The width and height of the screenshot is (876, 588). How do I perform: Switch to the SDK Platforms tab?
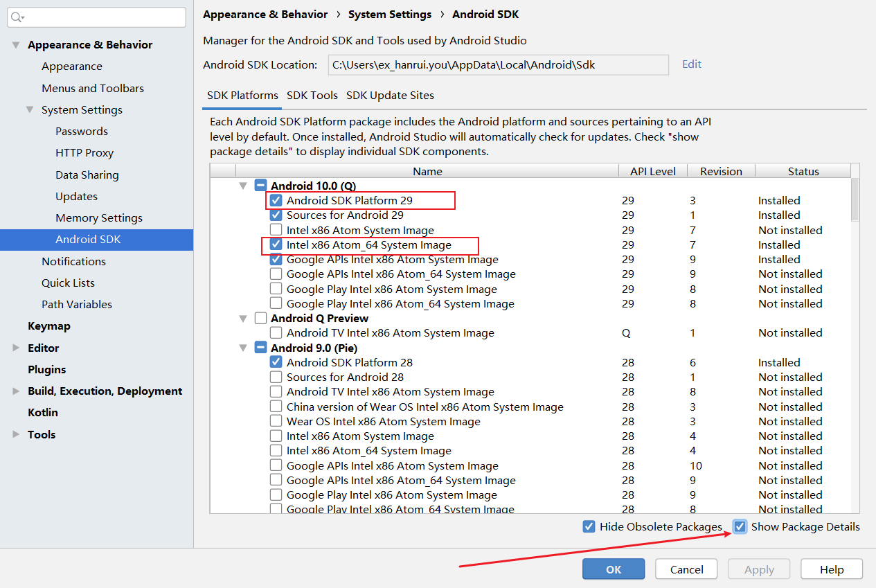click(242, 96)
